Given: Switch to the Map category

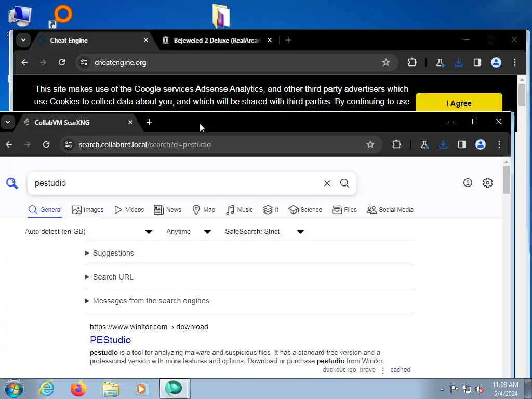Looking at the screenshot, I should (204, 210).
